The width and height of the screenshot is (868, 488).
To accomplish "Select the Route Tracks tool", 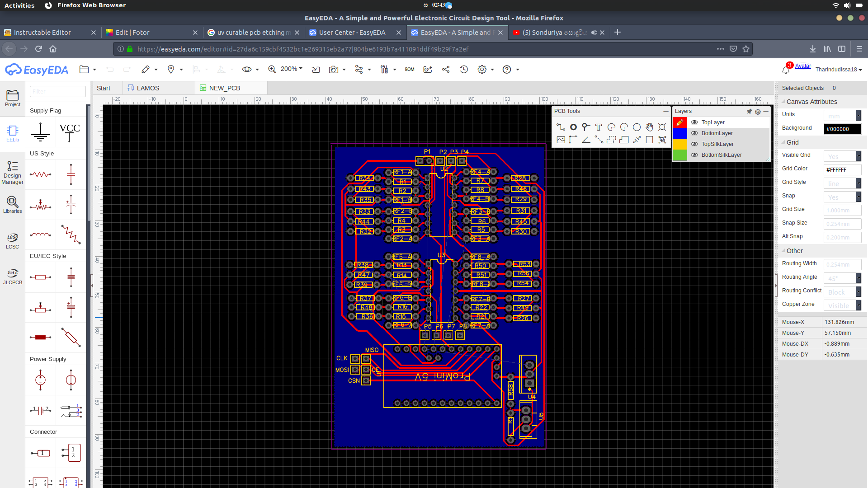I will (x=561, y=127).
